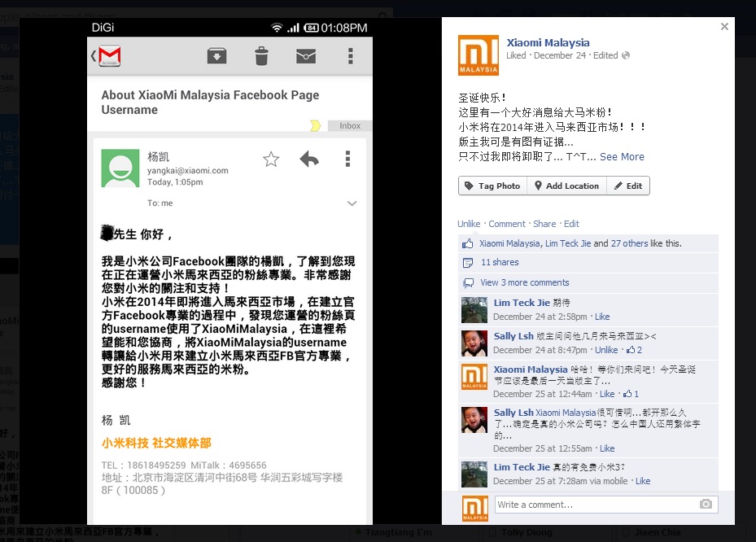Click 'Edit' link beside Share
Screen dimensions: 756x542
point(571,224)
